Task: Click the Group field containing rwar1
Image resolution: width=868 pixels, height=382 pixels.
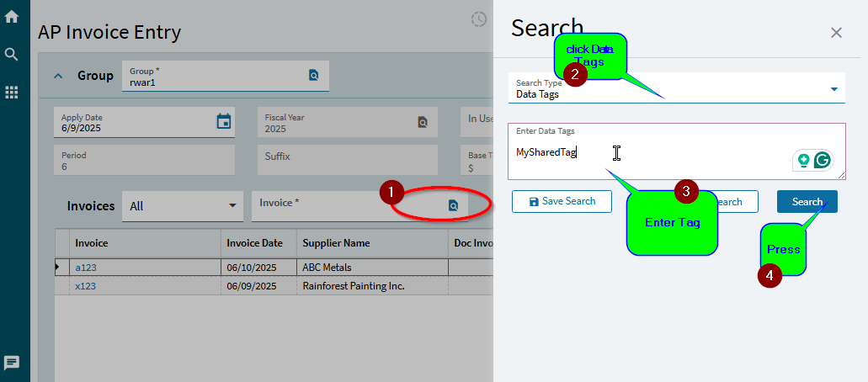Action: tap(226, 77)
